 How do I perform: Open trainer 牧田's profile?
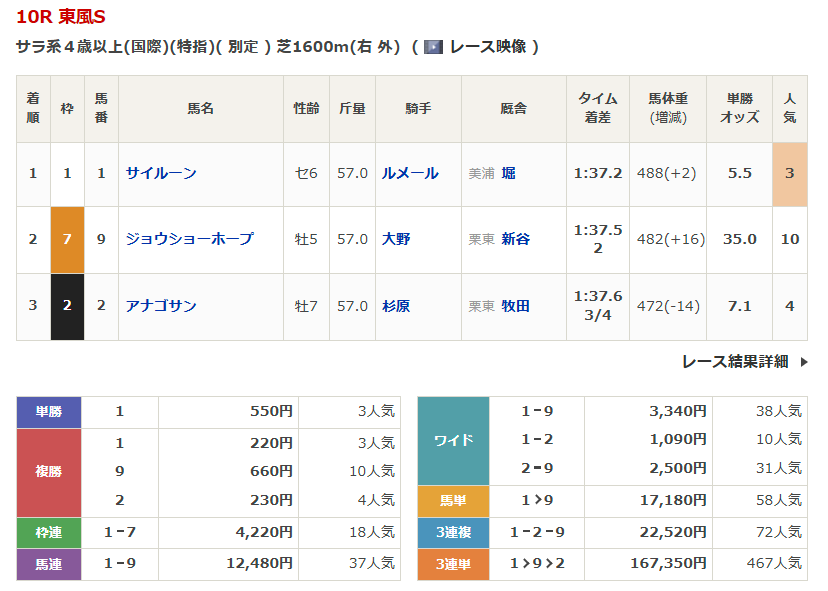(x=516, y=306)
